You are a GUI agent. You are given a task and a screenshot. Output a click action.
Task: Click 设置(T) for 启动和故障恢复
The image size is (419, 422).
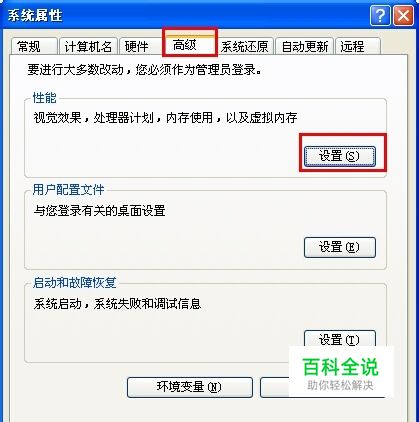point(340,339)
